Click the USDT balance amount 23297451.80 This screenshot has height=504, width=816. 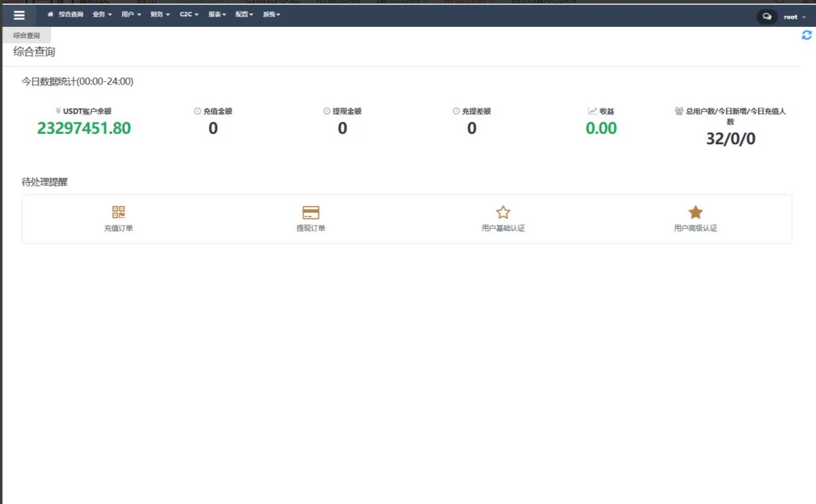coord(84,128)
